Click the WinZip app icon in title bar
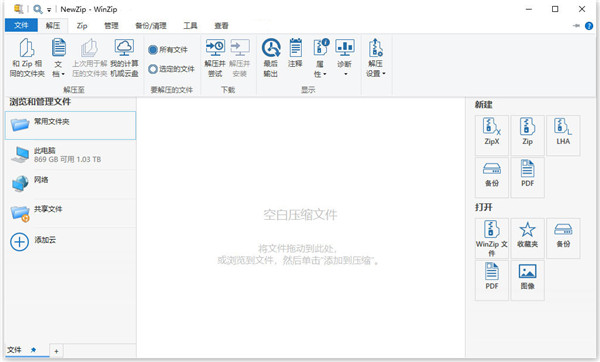Image resolution: width=600 pixels, height=362 pixels. (18, 9)
